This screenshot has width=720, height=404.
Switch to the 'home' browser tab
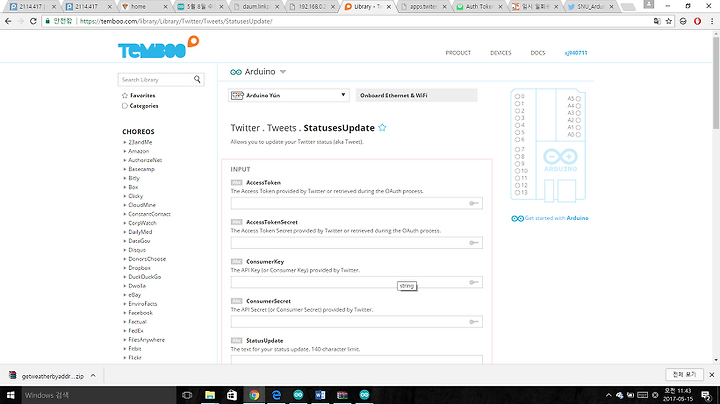(x=142, y=6)
